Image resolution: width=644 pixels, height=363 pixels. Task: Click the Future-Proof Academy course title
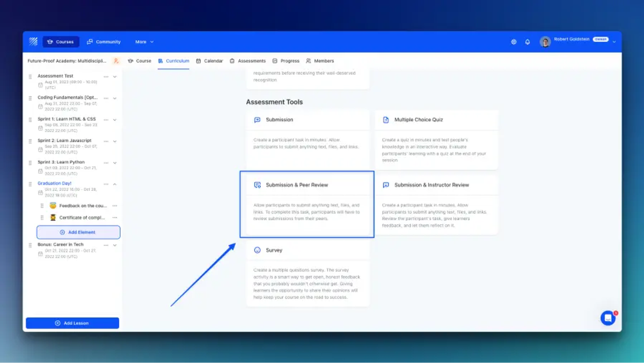tap(67, 61)
